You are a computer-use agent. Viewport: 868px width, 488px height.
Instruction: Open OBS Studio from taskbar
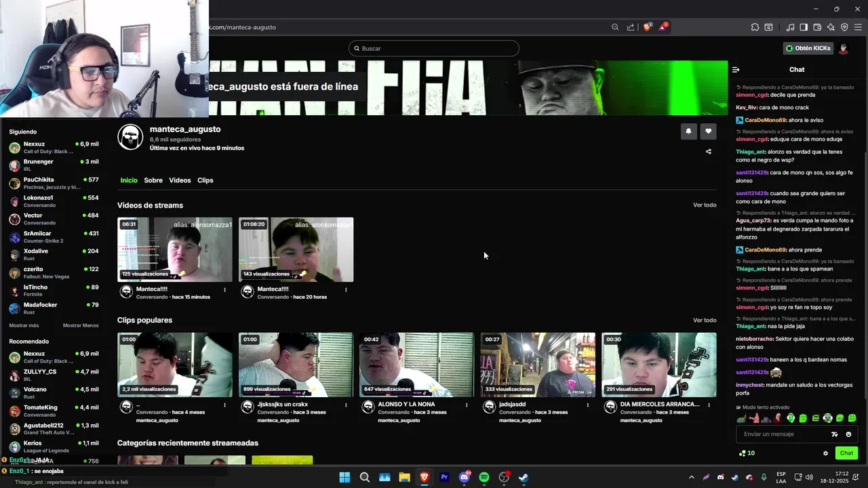pyautogui.click(x=504, y=477)
